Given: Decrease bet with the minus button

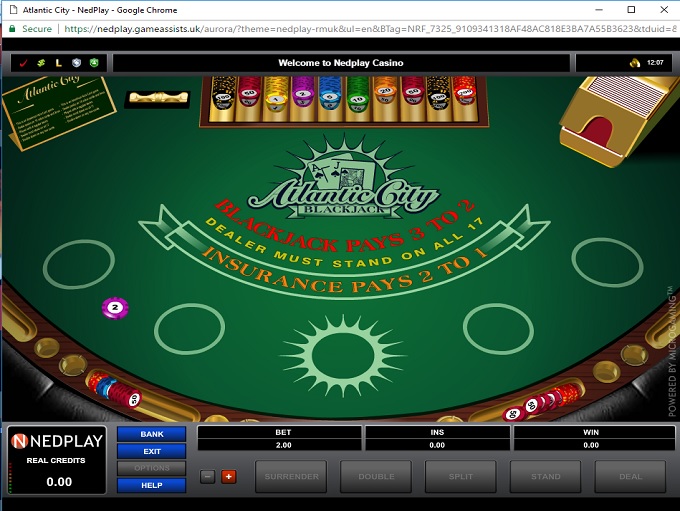Looking at the screenshot, I should pyautogui.click(x=207, y=476).
